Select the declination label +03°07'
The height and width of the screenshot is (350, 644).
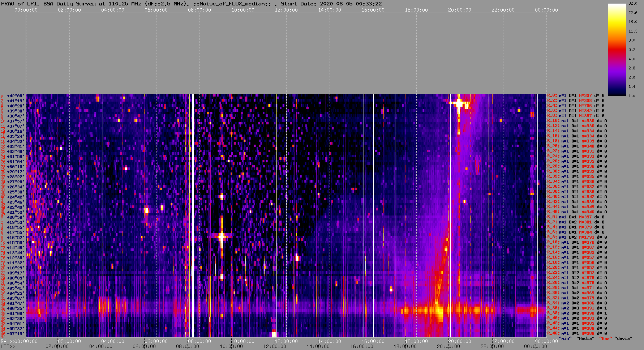[16, 298]
